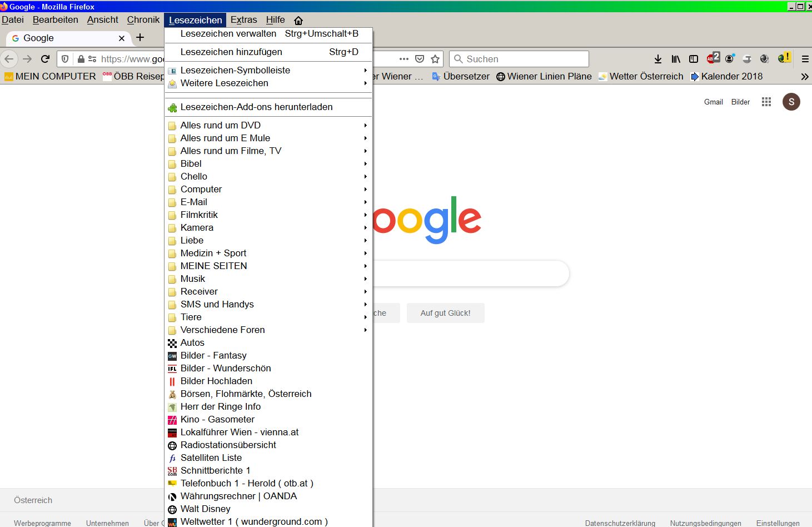Image resolution: width=812 pixels, height=527 pixels.
Task: Open the Bilder link
Action: (x=741, y=102)
